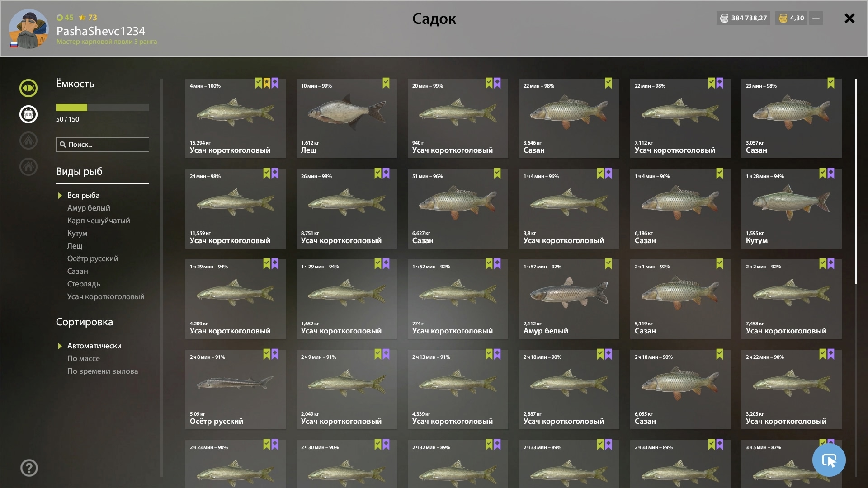Select Автоматически sorting option
This screenshot has height=488, width=868.
(94, 346)
